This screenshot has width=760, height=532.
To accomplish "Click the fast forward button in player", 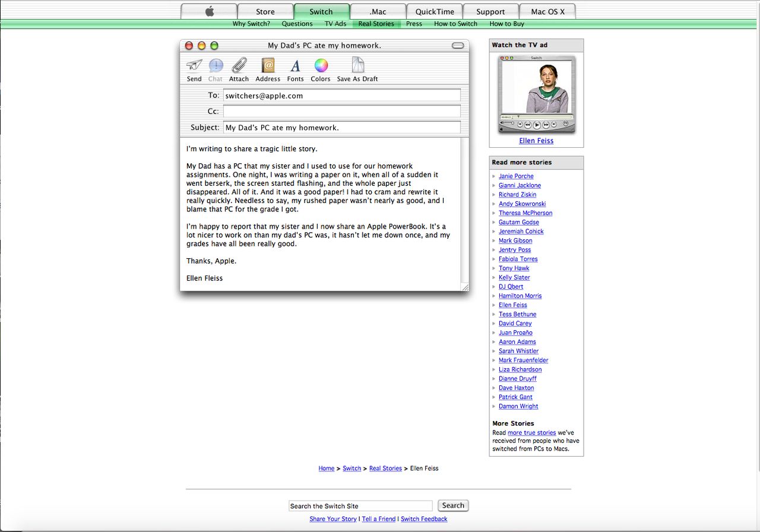I will tap(546, 125).
